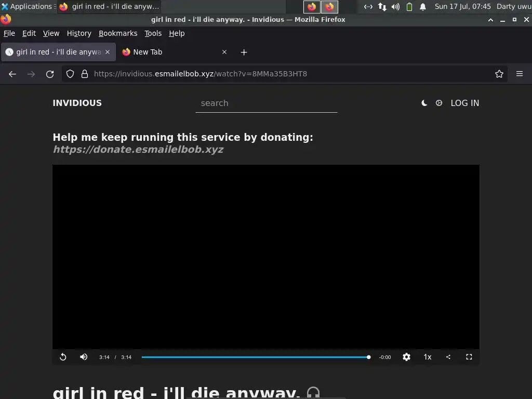
Task: Open the network connection tray icon
Action: click(368, 6)
